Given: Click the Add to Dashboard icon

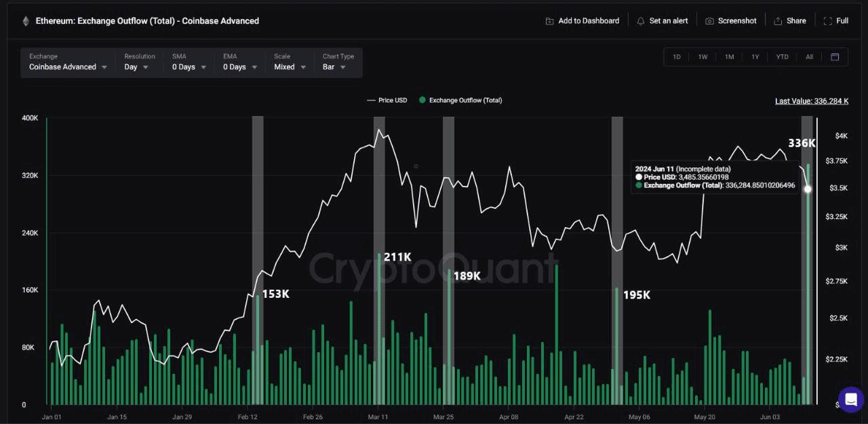Looking at the screenshot, I should pyautogui.click(x=549, y=21).
